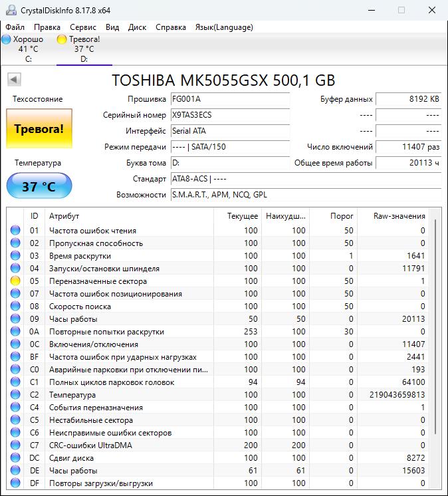The image size is (448, 496).
Task: Click the status orb for attribute C7
Action: 15,445
